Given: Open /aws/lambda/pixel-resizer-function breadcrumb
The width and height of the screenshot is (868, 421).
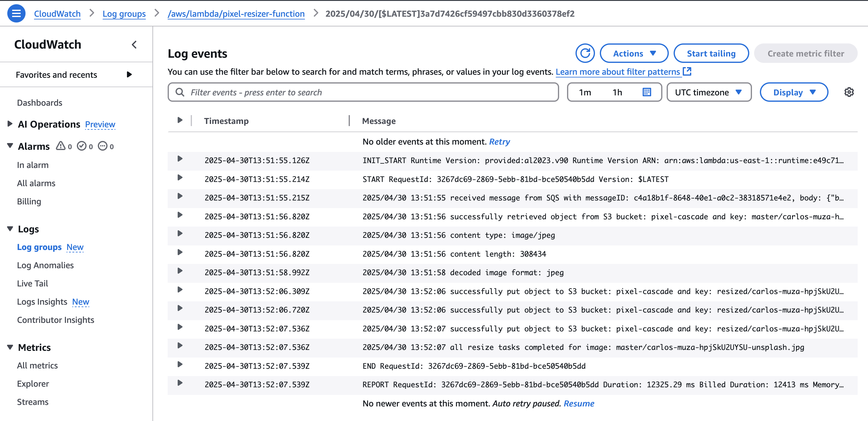Looking at the screenshot, I should (x=236, y=13).
